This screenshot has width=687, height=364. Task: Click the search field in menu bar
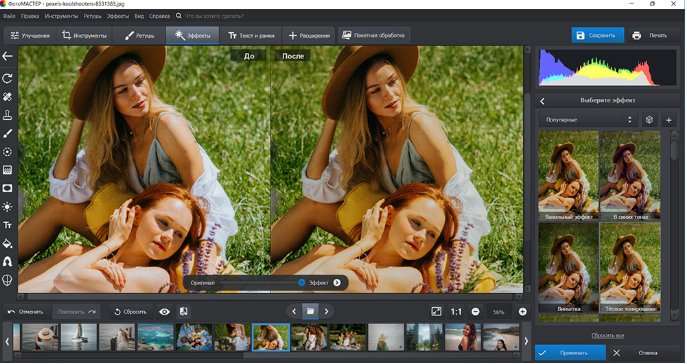pyautogui.click(x=216, y=16)
